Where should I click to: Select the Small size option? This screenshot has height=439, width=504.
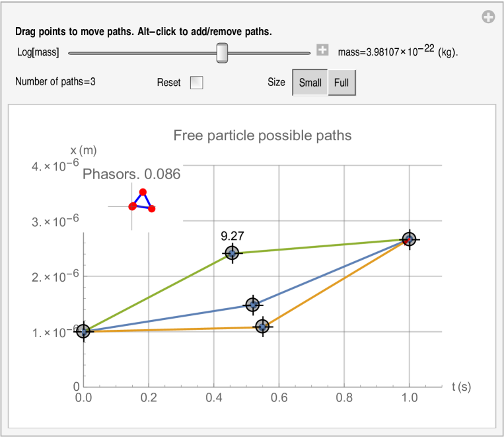pyautogui.click(x=310, y=83)
